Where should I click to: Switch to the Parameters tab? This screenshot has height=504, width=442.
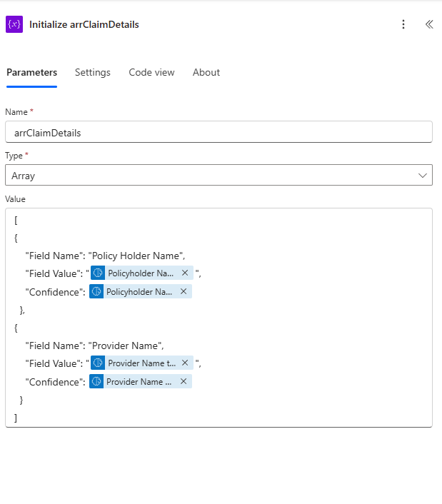[31, 72]
